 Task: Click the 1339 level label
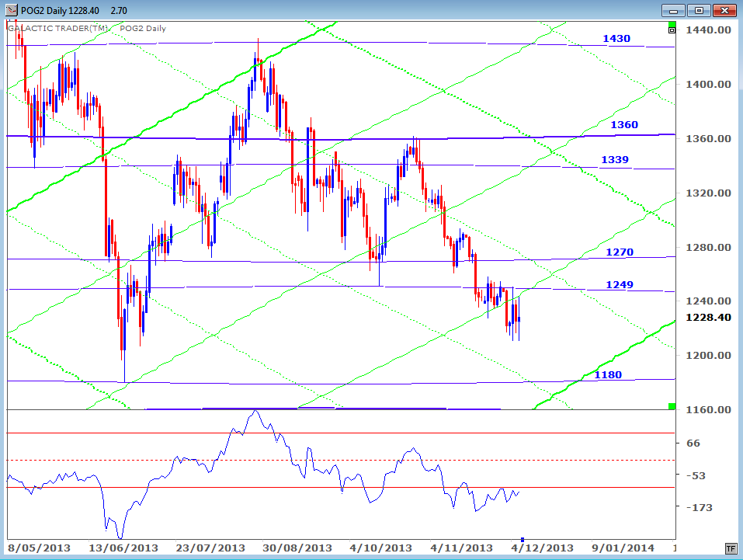click(x=615, y=160)
